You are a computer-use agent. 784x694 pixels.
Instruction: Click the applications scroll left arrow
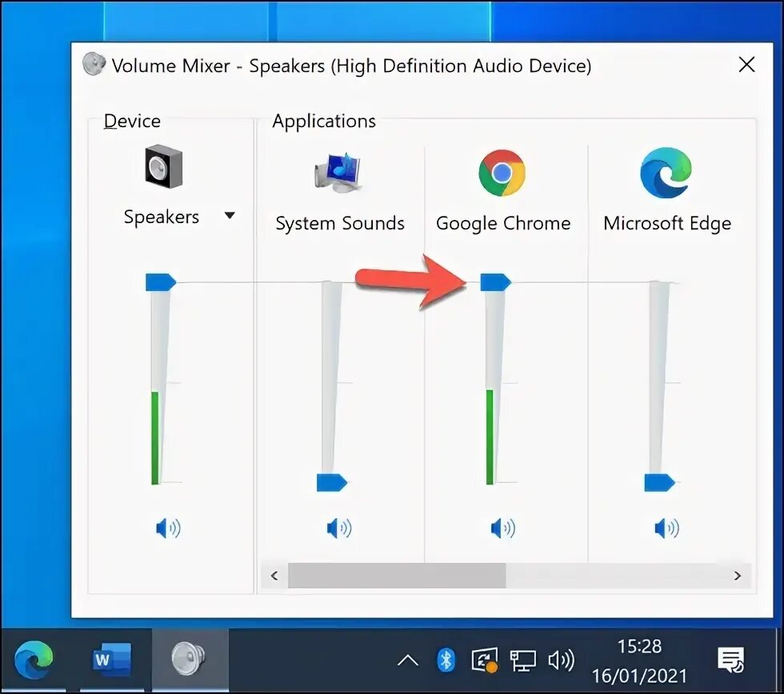tap(274, 576)
